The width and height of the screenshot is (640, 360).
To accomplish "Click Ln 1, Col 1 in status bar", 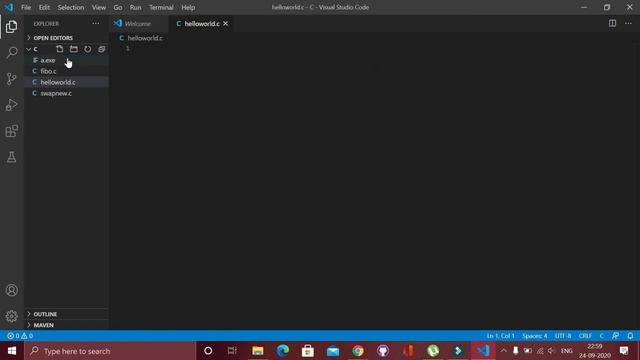I will pyautogui.click(x=500, y=336).
